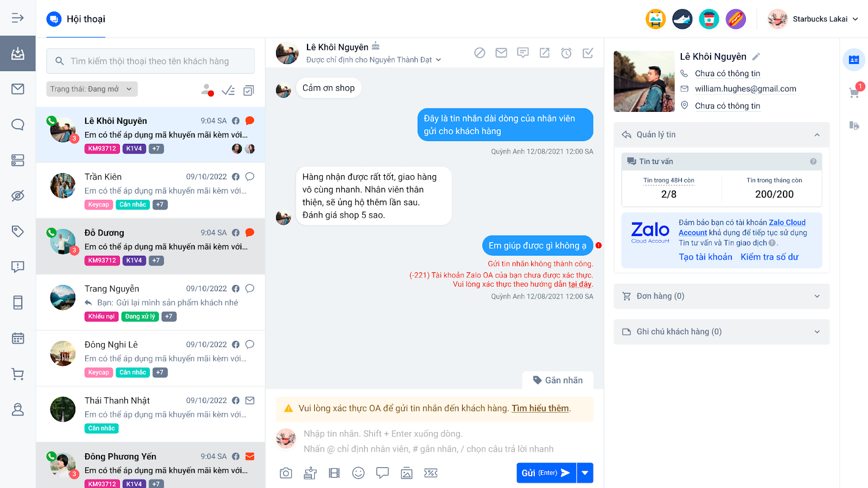Click the orange unread bubble on Đỗ Dương
Image resolution: width=868 pixels, height=488 pixels.
coord(250,232)
